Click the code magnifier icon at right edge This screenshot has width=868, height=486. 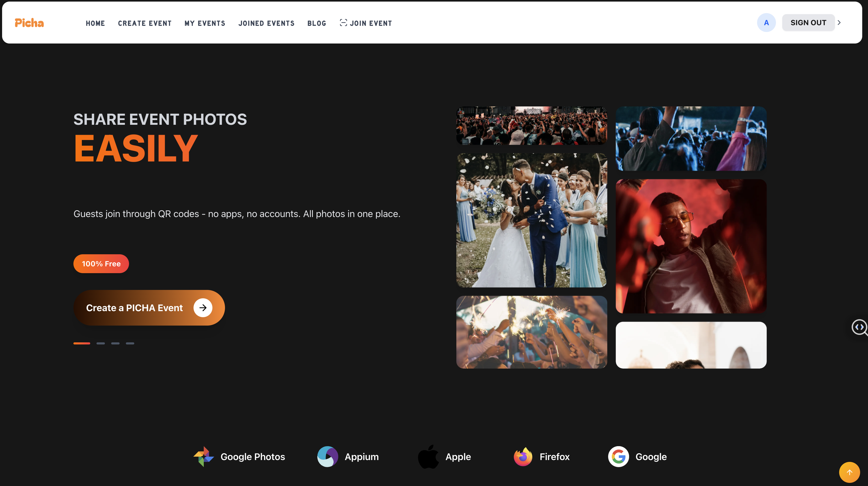pos(860,327)
